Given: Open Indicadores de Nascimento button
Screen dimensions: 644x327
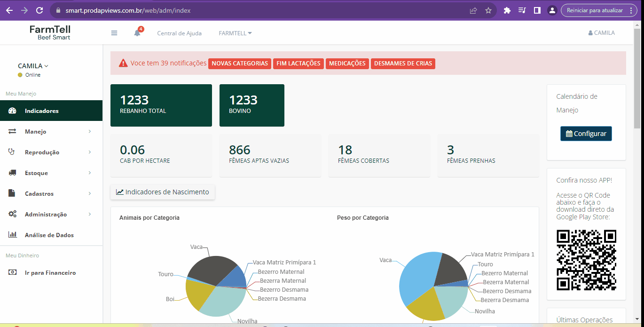Looking at the screenshot, I should (x=163, y=192).
